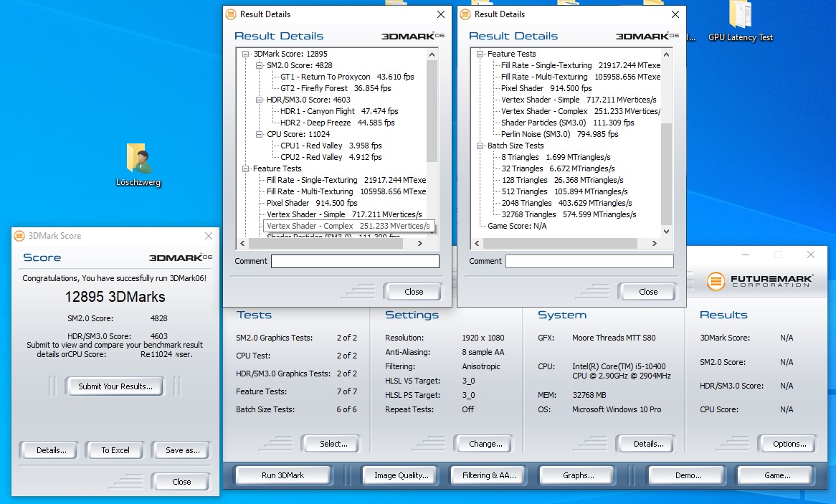Focus the Comment field in right Result Details
836x504 pixels.
click(x=589, y=262)
